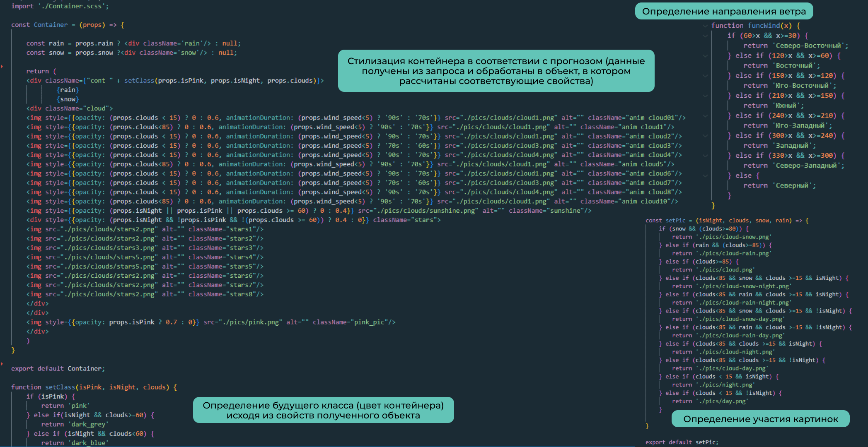Click the 'const Container = (props) =>' line
Viewport: 868px width, 447px height.
point(68,25)
